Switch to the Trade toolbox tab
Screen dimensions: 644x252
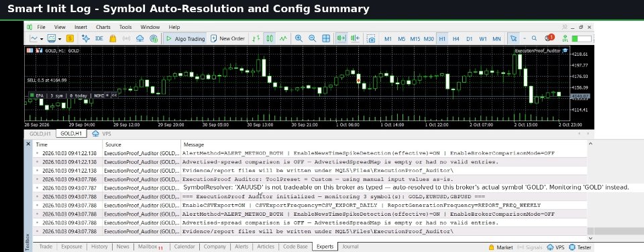click(46, 247)
